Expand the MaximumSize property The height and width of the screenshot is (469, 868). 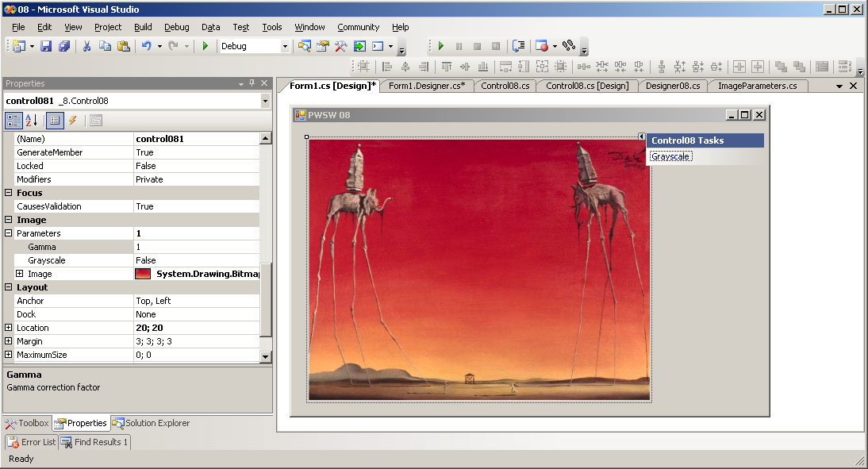point(8,355)
